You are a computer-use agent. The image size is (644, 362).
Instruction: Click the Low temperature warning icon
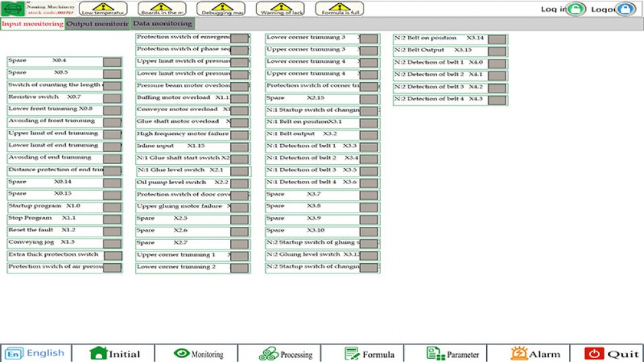coord(103,8)
